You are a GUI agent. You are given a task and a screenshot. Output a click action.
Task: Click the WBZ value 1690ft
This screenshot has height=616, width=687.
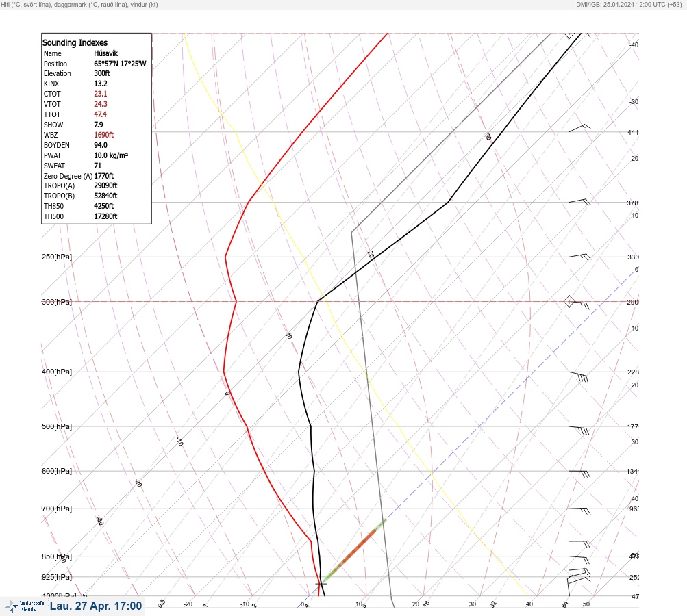pyautogui.click(x=104, y=135)
